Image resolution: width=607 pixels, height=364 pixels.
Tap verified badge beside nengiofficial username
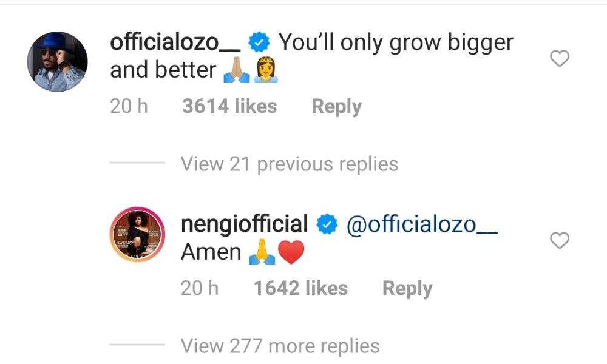pos(328,225)
